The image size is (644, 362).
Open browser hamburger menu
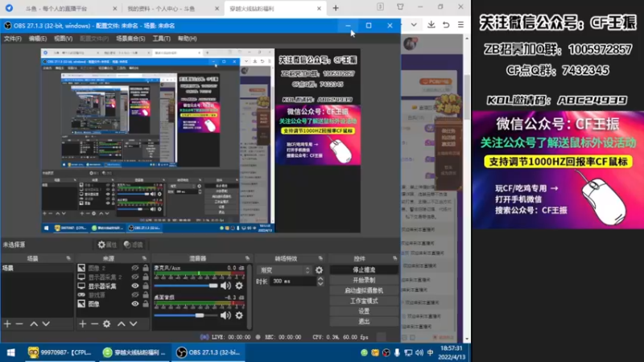460,25
